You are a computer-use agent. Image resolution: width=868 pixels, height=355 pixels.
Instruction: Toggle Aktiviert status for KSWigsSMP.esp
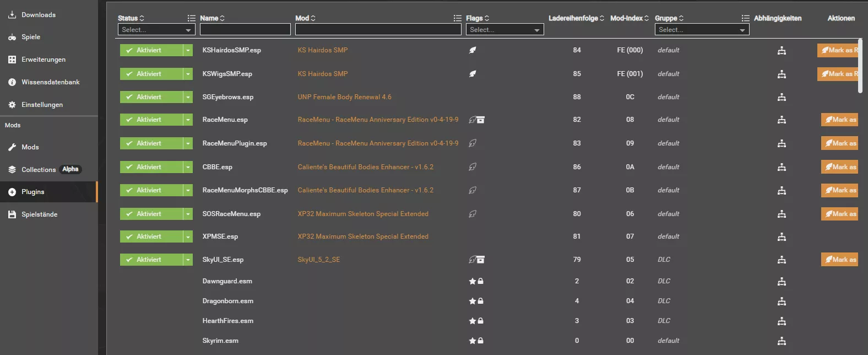151,74
